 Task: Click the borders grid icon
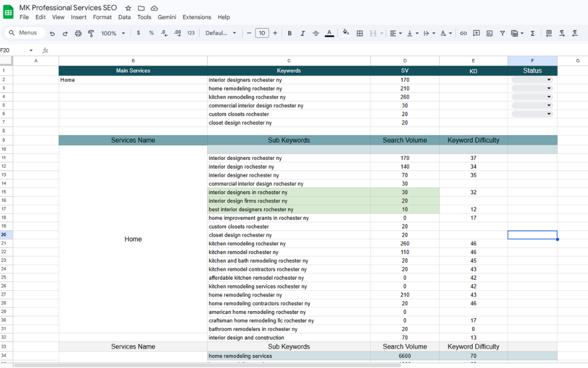pos(359,33)
